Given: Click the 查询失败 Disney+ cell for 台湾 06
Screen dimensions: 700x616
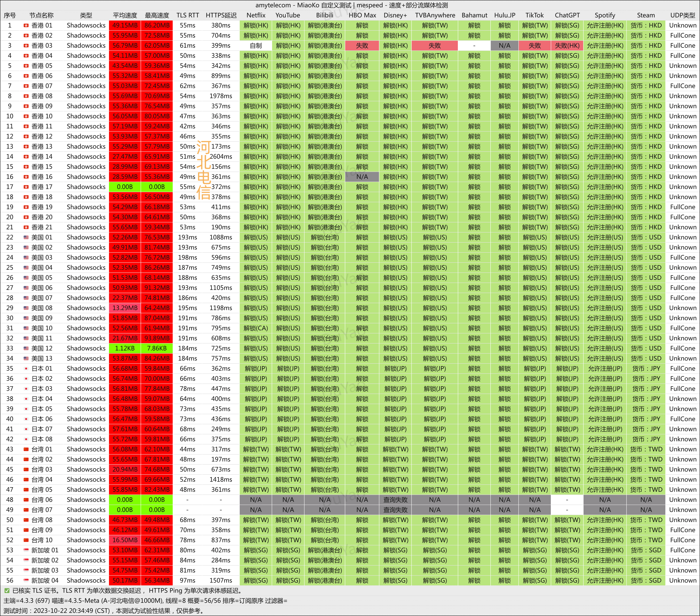Looking at the screenshot, I should tap(395, 500).
